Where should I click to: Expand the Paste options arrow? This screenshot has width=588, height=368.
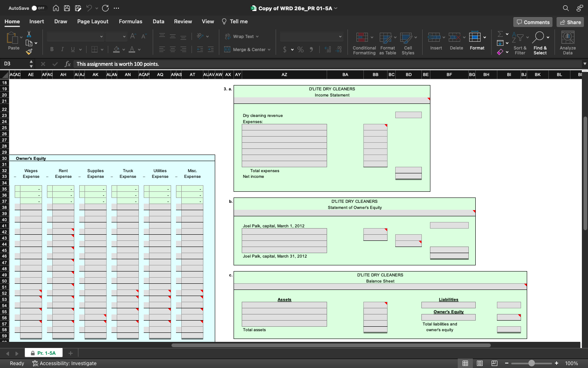(x=21, y=37)
